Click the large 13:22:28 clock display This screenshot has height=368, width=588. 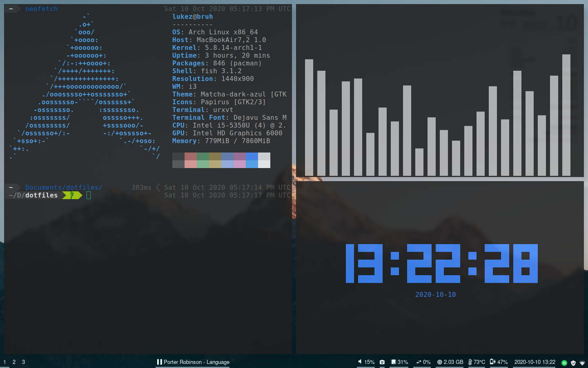441,263
